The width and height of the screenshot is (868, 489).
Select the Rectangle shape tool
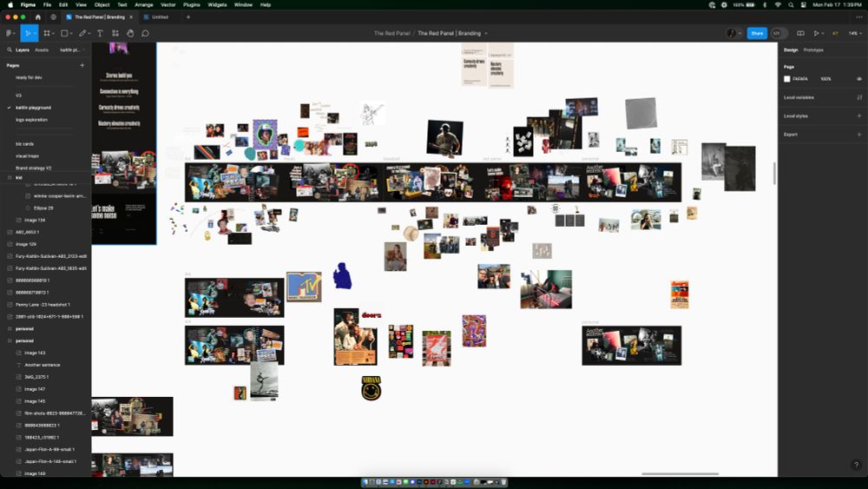pos(64,33)
